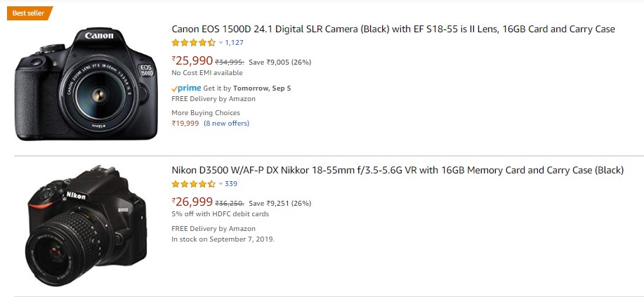The image size is (644, 297).
Task: Click the ₹19,999 buying choices price
Action: pos(185,124)
